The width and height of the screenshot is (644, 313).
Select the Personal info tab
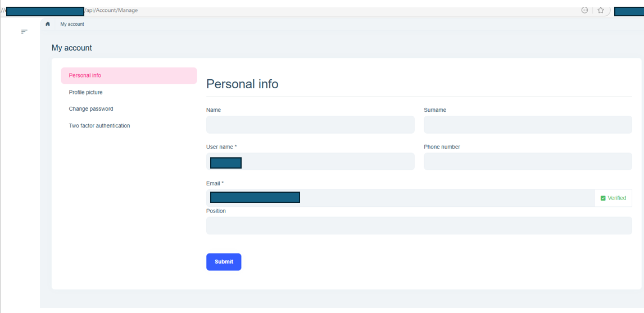click(129, 76)
